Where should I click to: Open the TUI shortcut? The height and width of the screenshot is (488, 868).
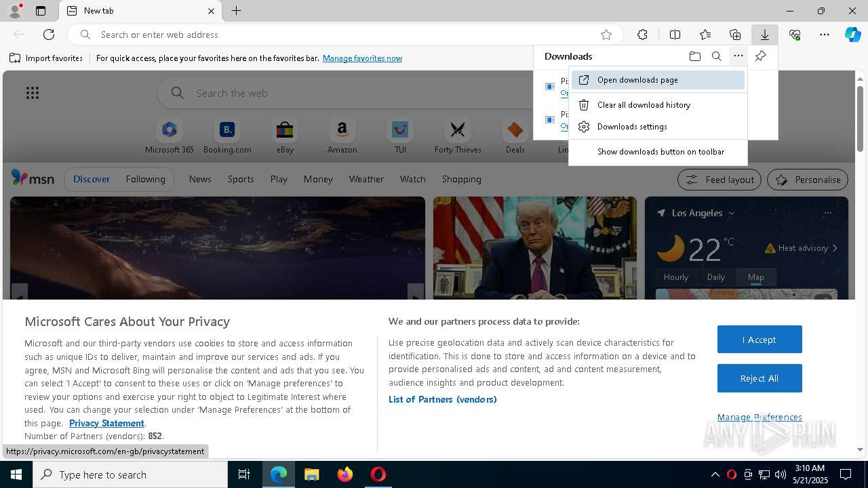400,136
